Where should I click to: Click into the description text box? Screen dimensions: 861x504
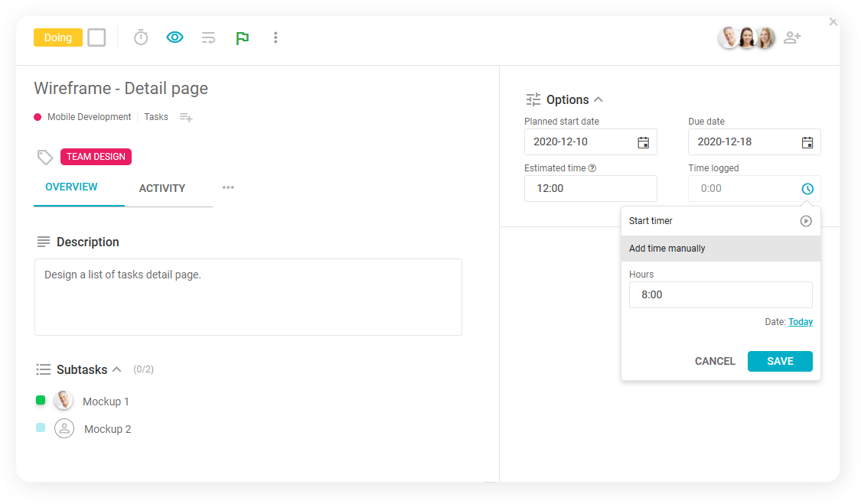[x=248, y=297]
